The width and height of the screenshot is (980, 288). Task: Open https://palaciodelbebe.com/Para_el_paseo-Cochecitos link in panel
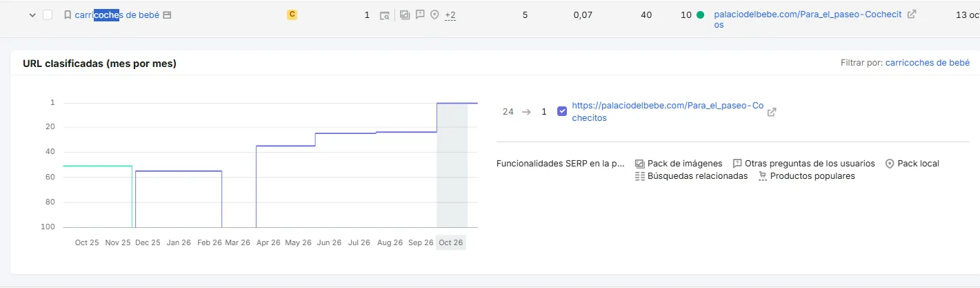click(x=668, y=112)
